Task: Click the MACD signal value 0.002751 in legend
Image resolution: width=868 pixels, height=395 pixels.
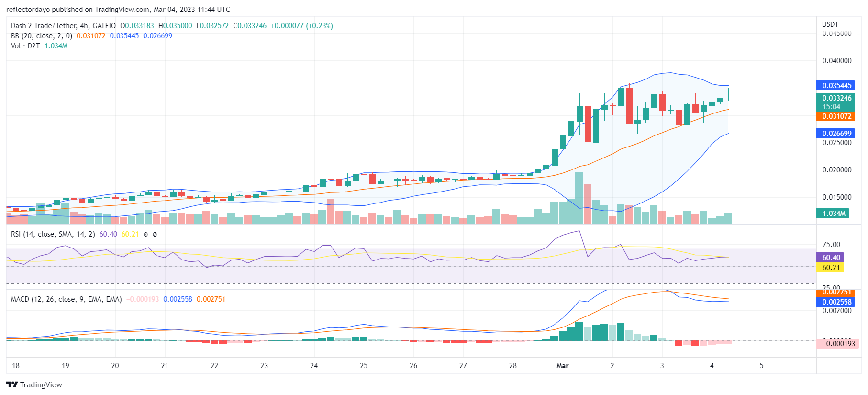Action: click(211, 299)
